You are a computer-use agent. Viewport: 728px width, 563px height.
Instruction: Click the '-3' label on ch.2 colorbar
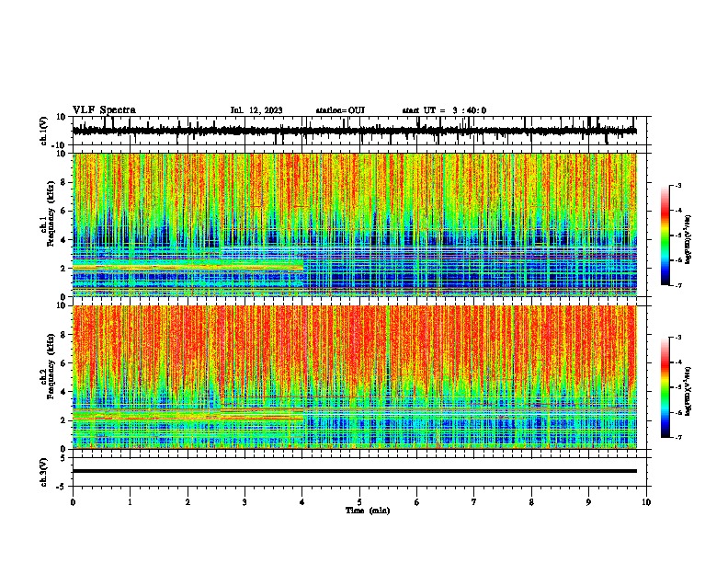pyautogui.click(x=677, y=338)
